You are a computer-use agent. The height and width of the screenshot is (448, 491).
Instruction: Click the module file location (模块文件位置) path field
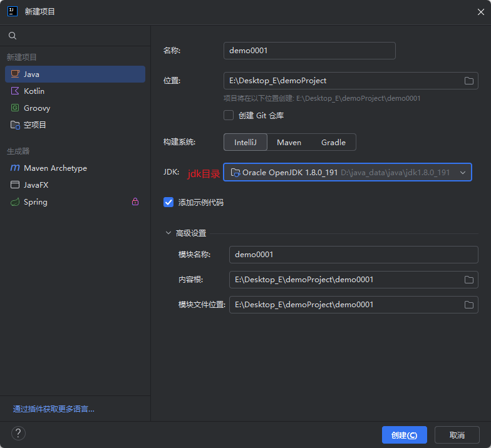pyautogui.click(x=353, y=305)
